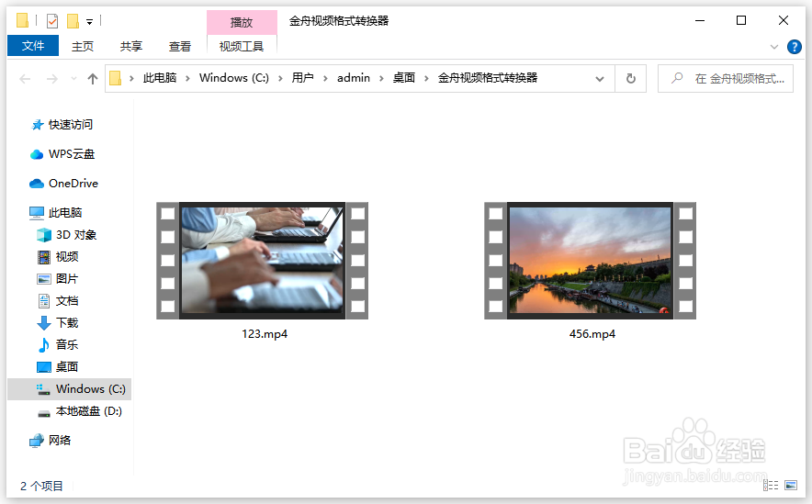Click 用户 in the address breadcrumb
The width and height of the screenshot is (812, 504).
pos(302,78)
